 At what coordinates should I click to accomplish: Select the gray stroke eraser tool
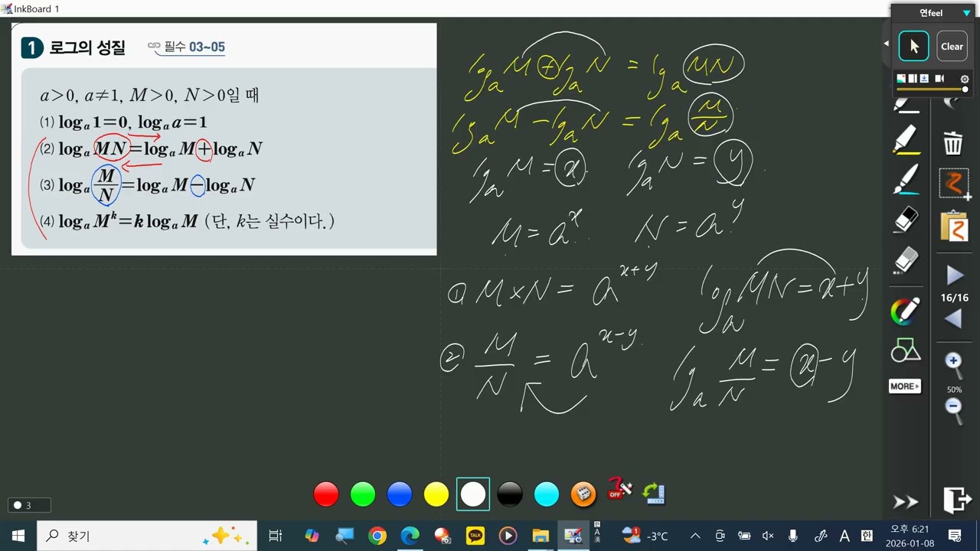[906, 260]
